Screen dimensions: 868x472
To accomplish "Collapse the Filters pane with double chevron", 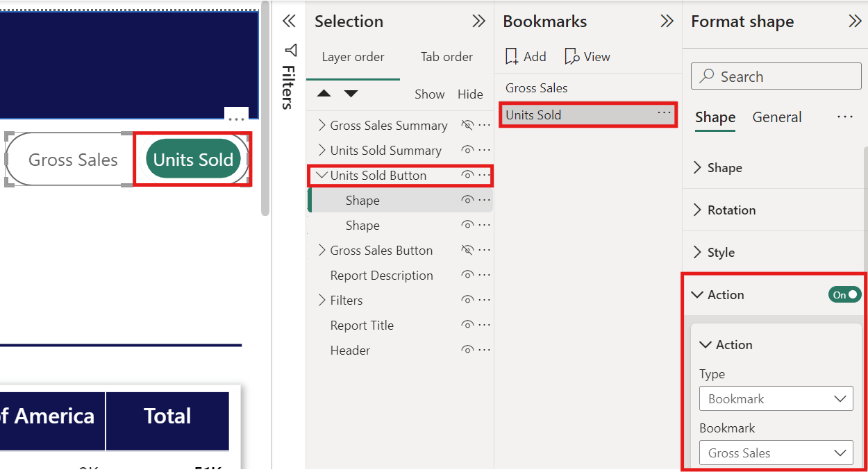I will 290,22.
